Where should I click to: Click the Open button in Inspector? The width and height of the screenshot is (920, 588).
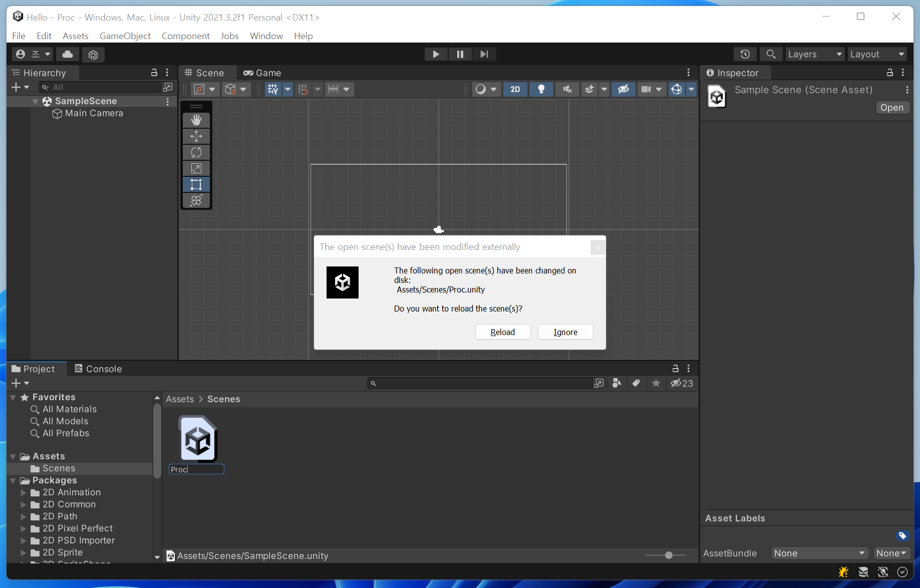892,108
